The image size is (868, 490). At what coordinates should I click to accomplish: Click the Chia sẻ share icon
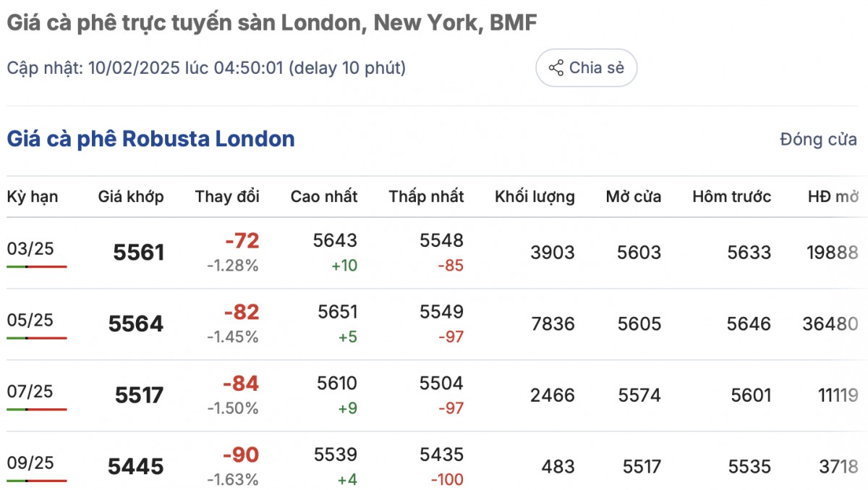point(556,68)
